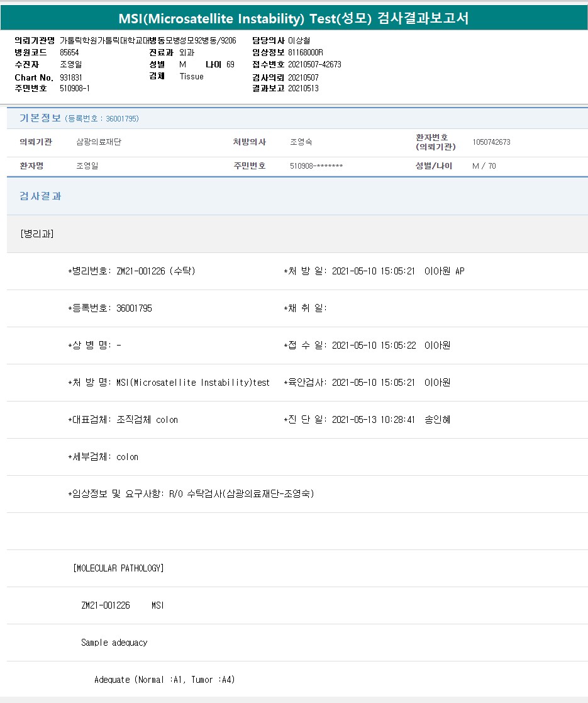Click the 세부검체 colon line

point(103,457)
